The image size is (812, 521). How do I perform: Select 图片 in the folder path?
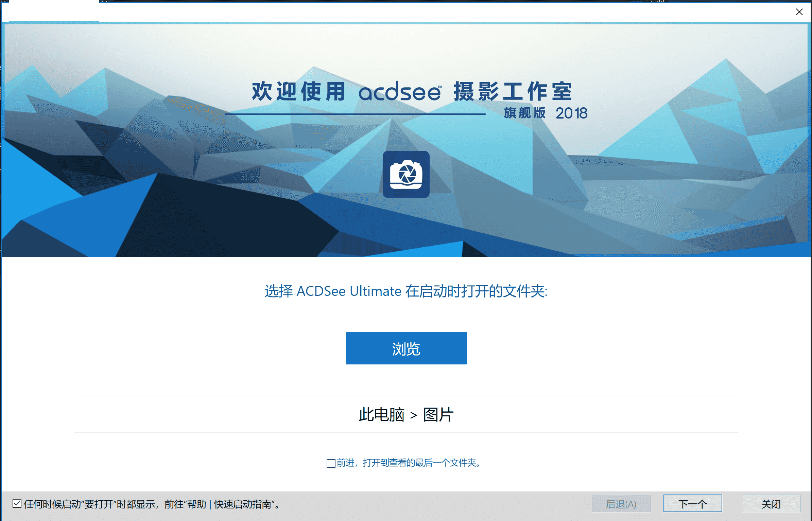[438, 415]
